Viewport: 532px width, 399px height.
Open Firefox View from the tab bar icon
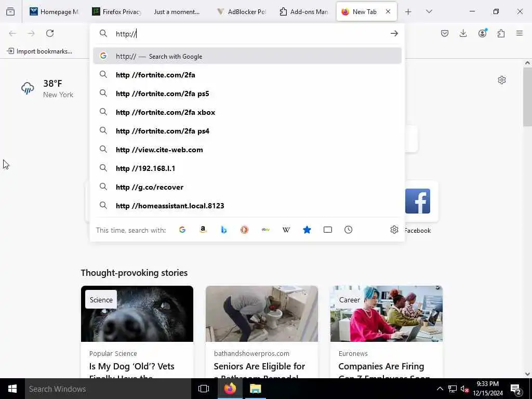10,11
